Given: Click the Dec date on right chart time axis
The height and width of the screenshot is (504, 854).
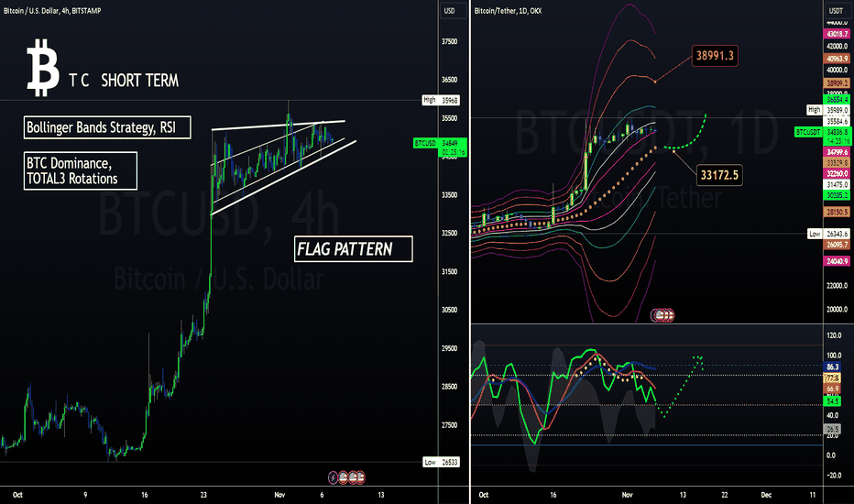Looking at the screenshot, I should click(x=766, y=495).
